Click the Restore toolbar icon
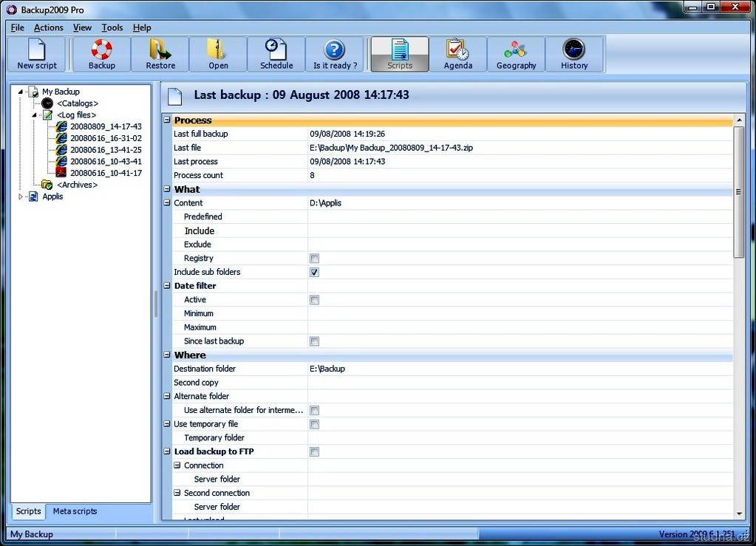This screenshot has height=546, width=756. [160, 54]
